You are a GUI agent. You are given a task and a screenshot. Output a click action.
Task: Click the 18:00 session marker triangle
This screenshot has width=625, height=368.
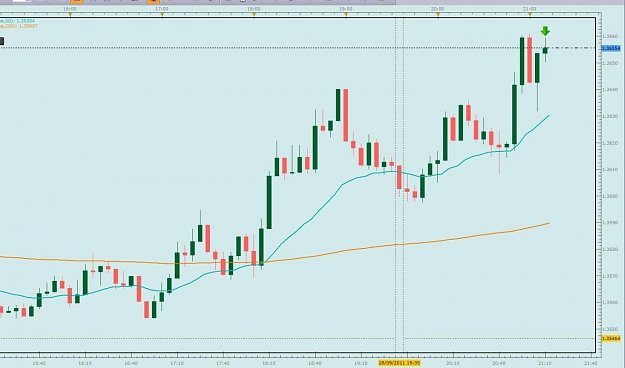254,15
